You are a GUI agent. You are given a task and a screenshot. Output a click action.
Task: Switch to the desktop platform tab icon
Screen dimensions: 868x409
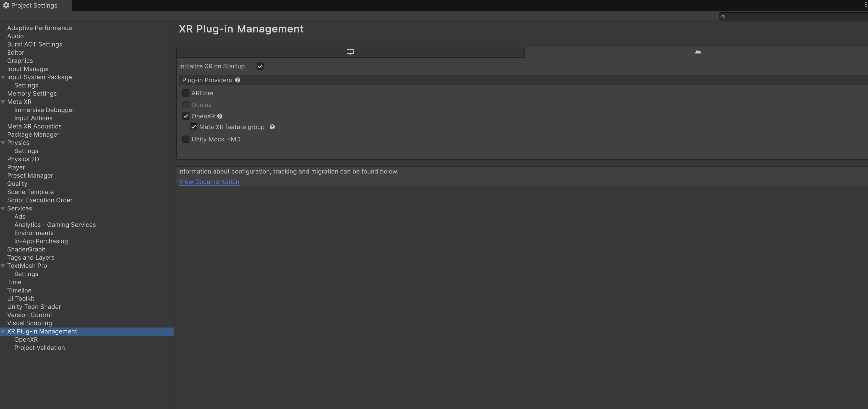[350, 52]
